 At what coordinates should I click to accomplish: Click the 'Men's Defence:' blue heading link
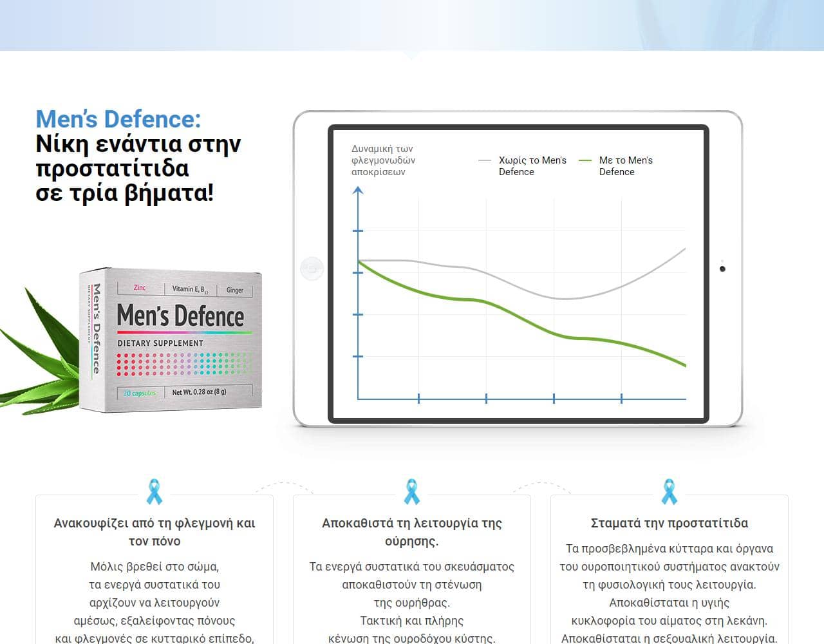119,118
